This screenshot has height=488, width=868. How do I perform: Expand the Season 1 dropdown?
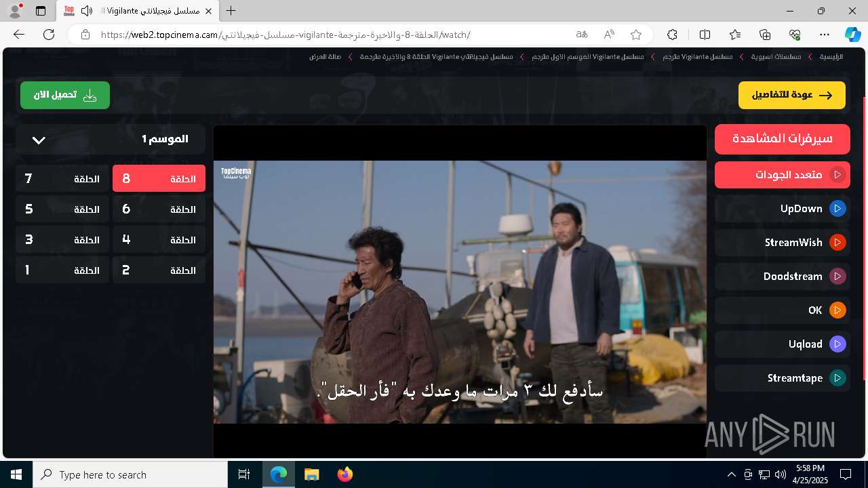coord(110,139)
